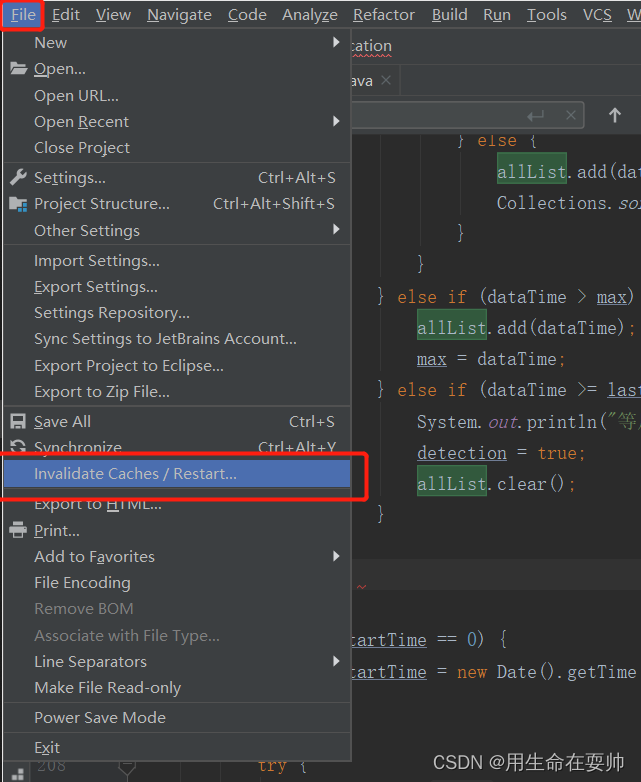Click Collections.sort line in editor
Screen dimensions: 641x782
[x=569, y=203]
